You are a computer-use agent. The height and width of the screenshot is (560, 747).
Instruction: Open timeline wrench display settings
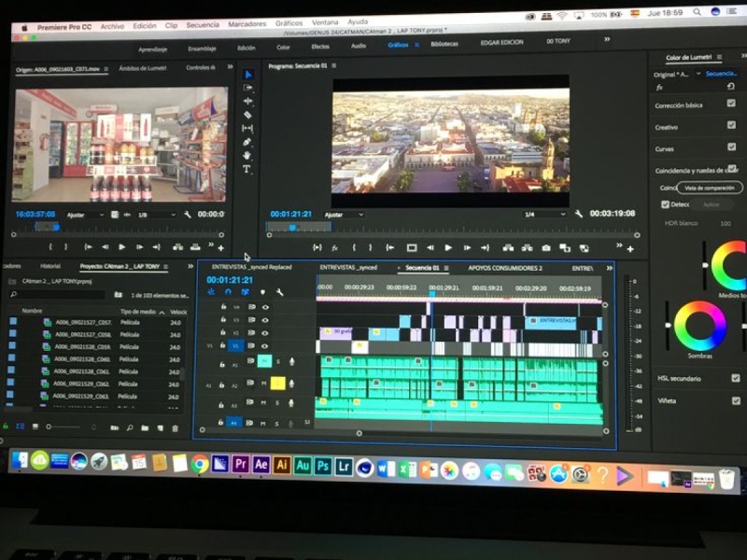tap(279, 292)
